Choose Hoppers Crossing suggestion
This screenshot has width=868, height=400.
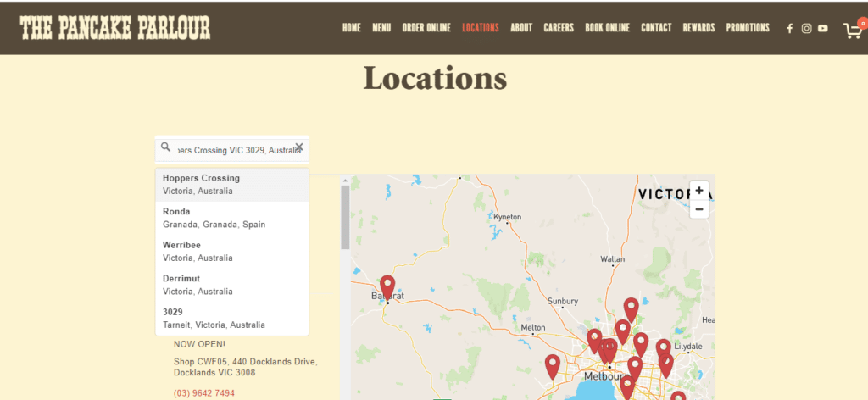pyautogui.click(x=232, y=185)
